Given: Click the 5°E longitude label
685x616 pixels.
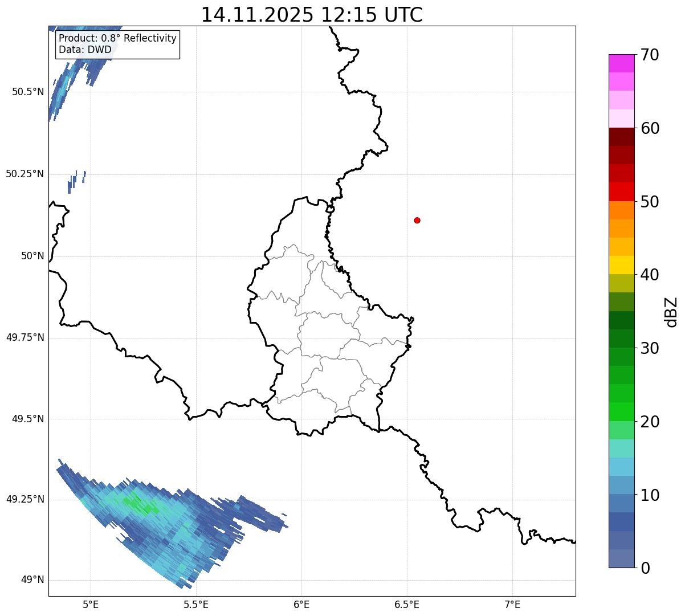Looking at the screenshot, I should pyautogui.click(x=91, y=604).
